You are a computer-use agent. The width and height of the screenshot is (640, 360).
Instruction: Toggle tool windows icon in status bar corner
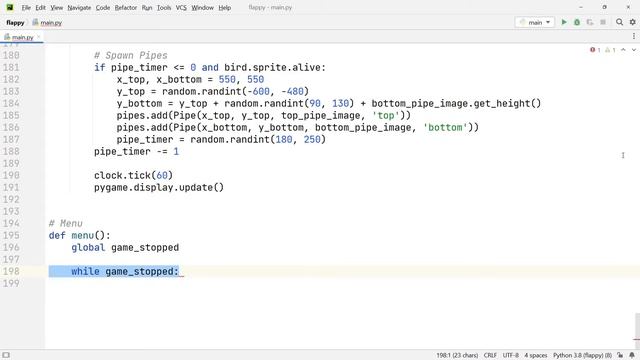pos(6,355)
